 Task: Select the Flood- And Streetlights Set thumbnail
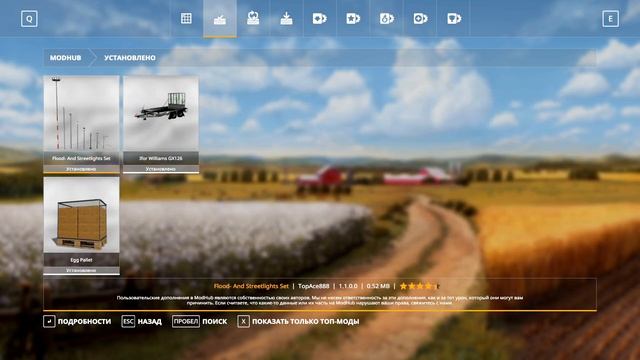(x=82, y=113)
